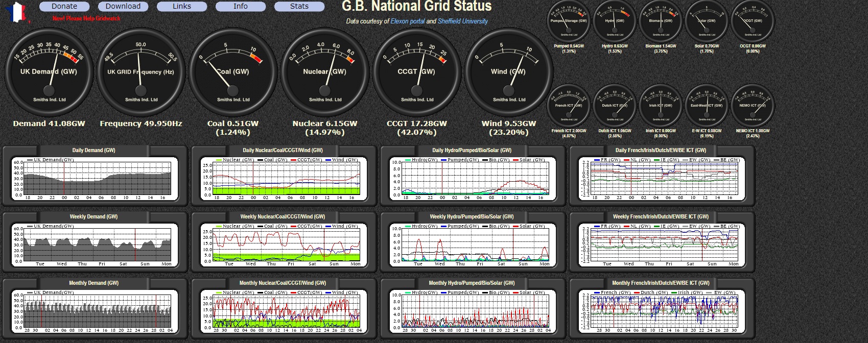Screen dimensions: 868x343
Task: Click the French ICT small gauge
Action: click(569, 106)
